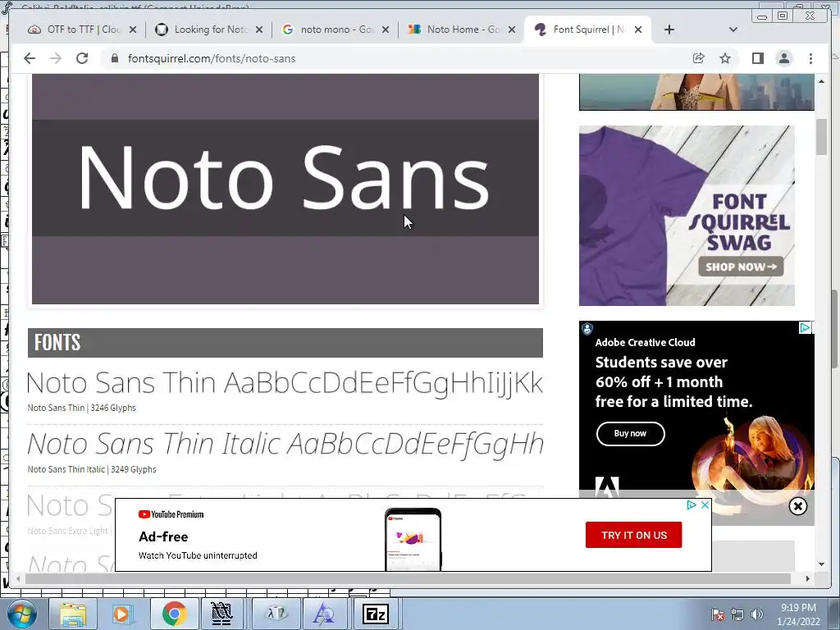Click the horizontal scrollbar thumb

408,578
